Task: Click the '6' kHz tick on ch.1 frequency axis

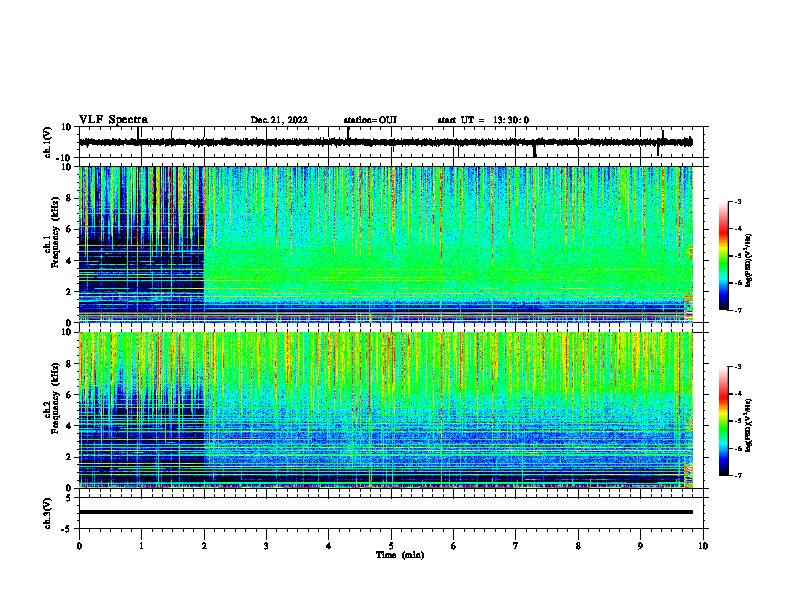Action: click(69, 229)
